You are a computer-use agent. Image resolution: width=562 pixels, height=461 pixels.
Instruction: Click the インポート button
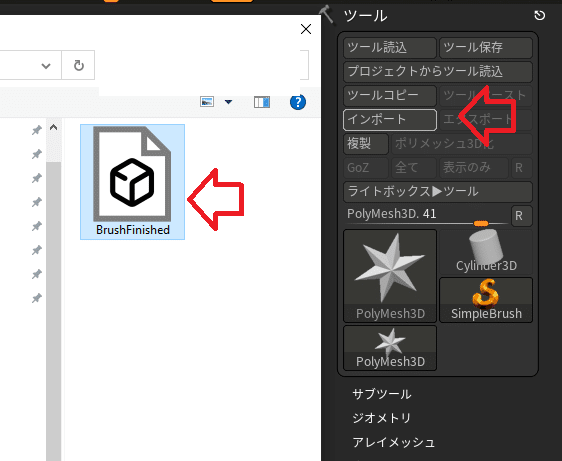(390, 120)
